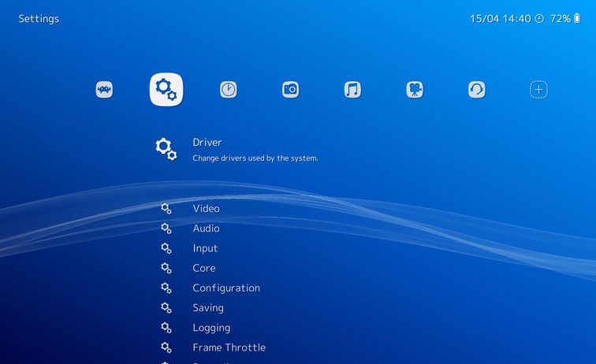Select the Saving settings entry
This screenshot has height=364, width=596.
click(x=208, y=308)
